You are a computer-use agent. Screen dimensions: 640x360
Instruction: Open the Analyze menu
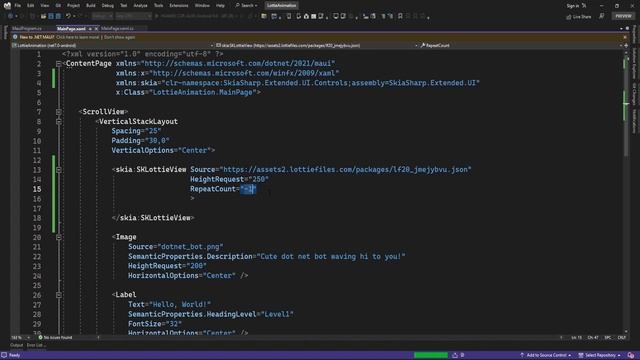pyautogui.click(x=140, y=6)
